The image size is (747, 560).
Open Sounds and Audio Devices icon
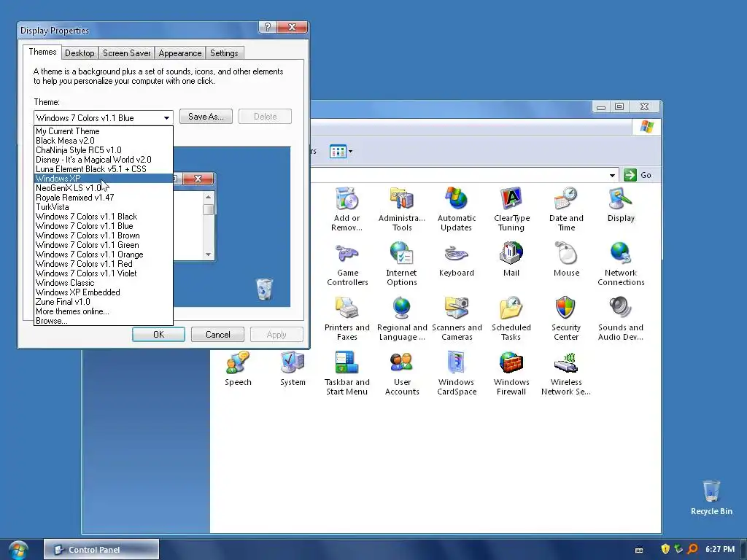coord(621,319)
